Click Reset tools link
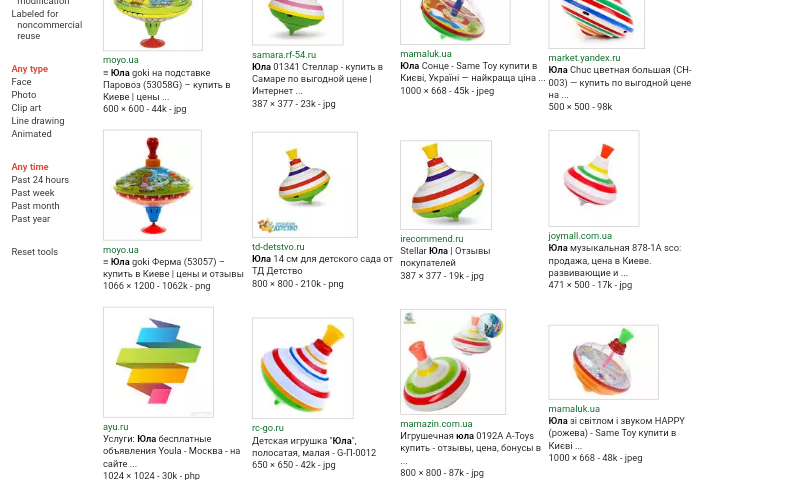Image resolution: width=800 pixels, height=480 pixels. [35, 251]
